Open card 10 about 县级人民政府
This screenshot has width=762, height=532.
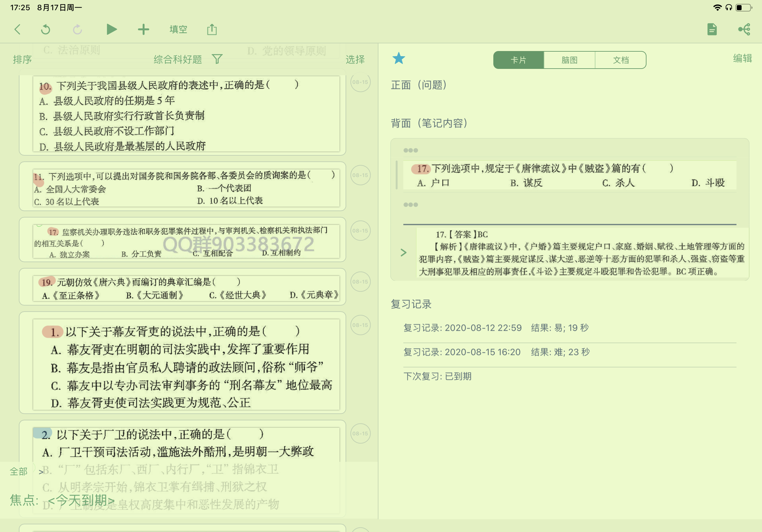click(x=183, y=114)
